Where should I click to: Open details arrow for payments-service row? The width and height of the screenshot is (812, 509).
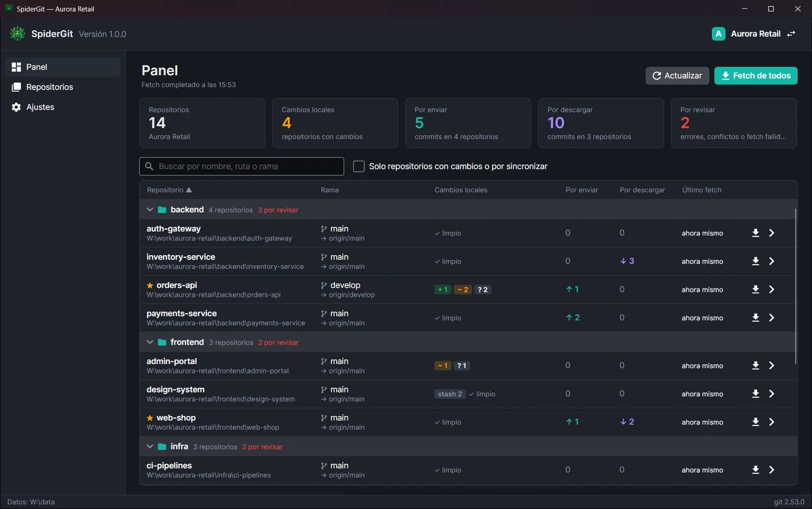click(x=771, y=318)
